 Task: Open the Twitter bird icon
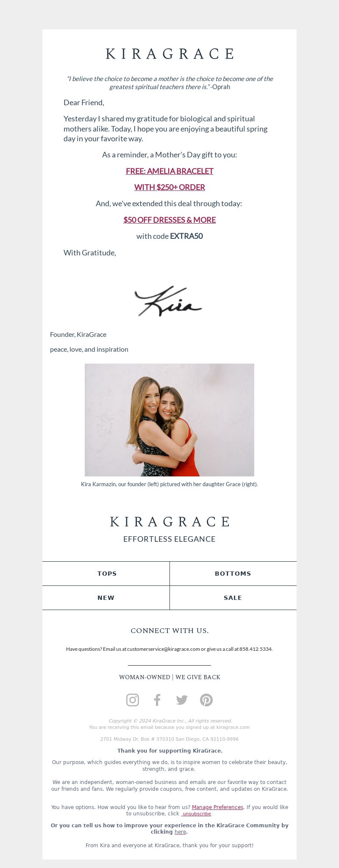(x=182, y=700)
